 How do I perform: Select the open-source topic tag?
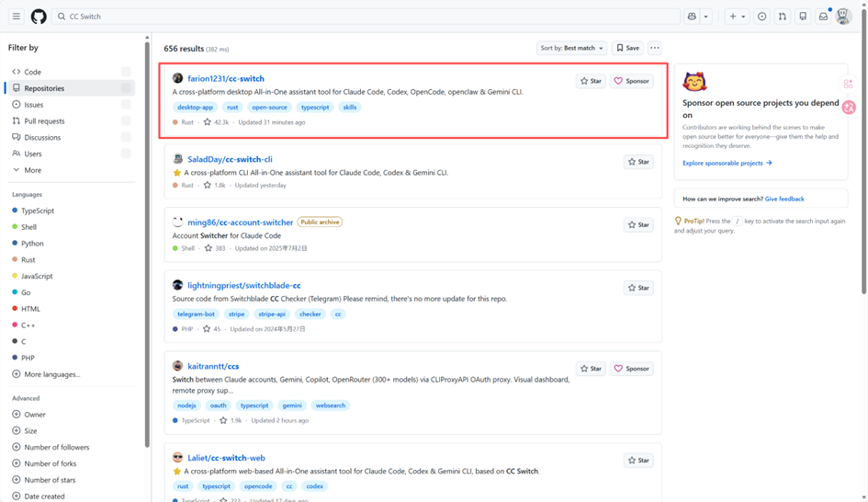pos(270,108)
